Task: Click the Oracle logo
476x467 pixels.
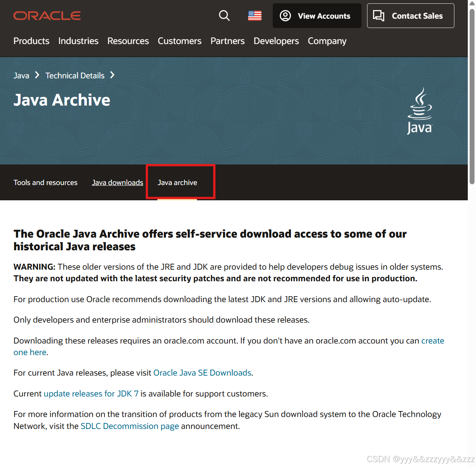Action: [47, 16]
